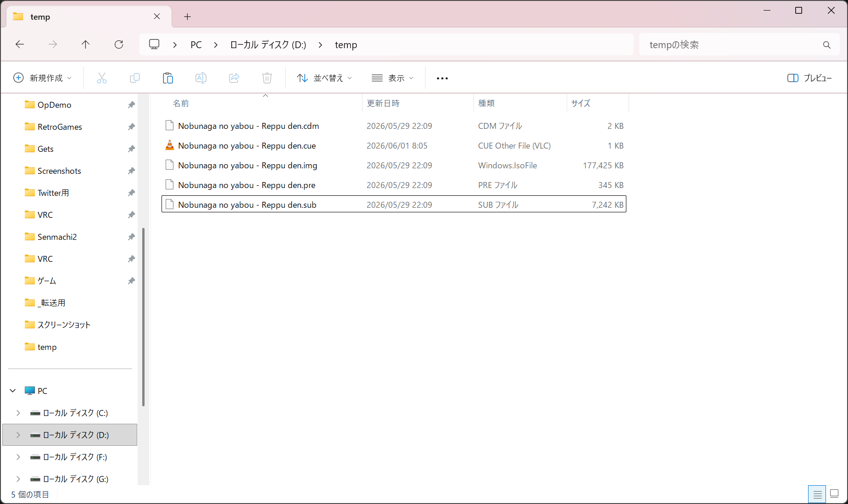848x504 pixels.
Task: Go up one folder level
Action: coord(86,44)
